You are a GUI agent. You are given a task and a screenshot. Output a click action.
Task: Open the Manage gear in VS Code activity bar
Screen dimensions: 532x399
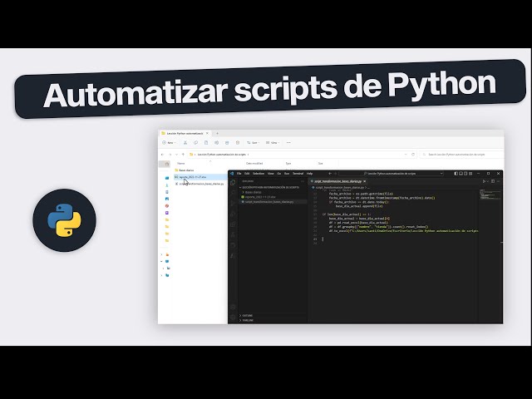pyautogui.click(x=233, y=318)
